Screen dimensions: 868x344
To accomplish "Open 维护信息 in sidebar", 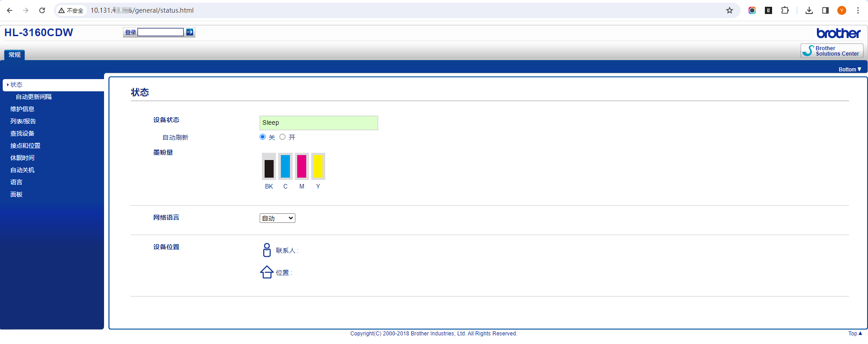I will [22, 109].
